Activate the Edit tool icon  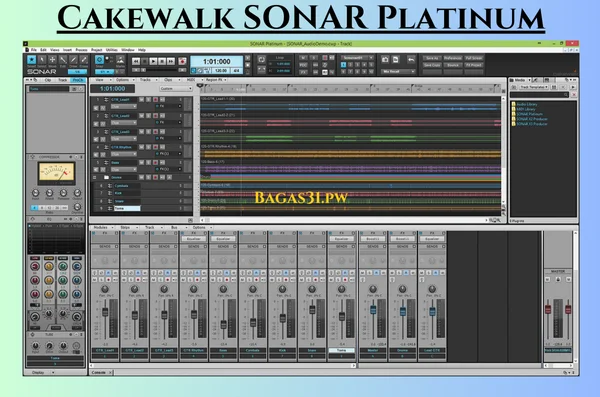(62, 60)
